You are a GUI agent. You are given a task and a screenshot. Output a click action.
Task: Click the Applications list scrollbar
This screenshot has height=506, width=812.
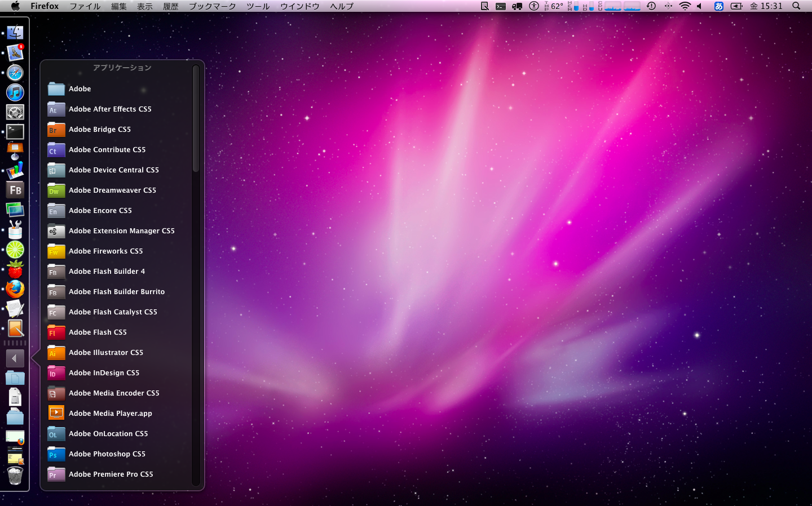pyautogui.click(x=196, y=119)
